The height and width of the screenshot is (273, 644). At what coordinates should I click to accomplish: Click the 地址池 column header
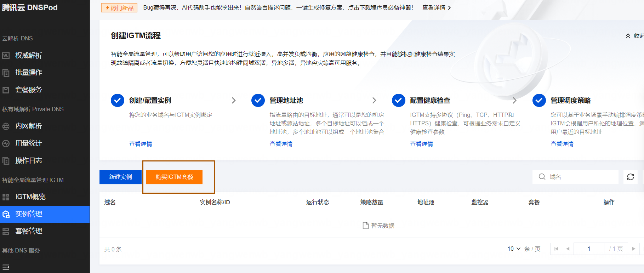(426, 202)
